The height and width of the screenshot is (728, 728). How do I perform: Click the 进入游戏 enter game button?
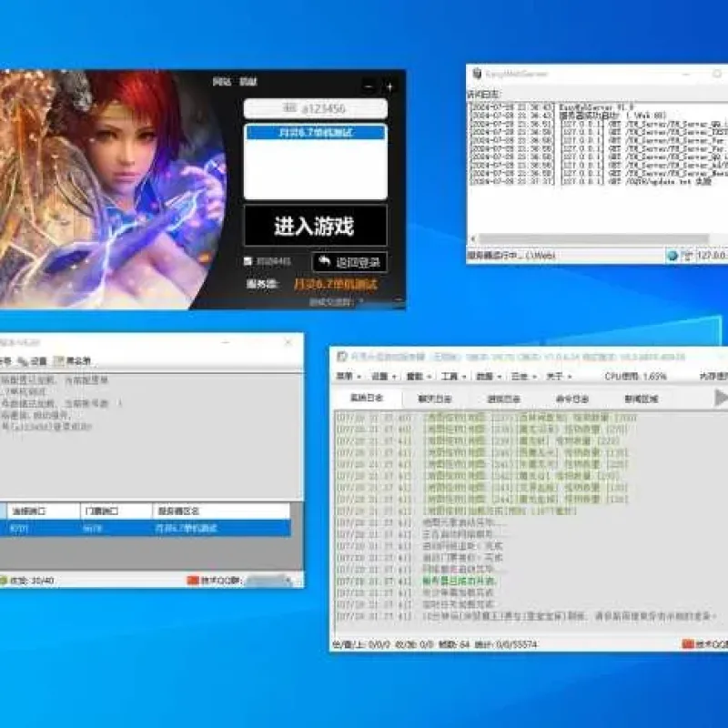pos(315,226)
